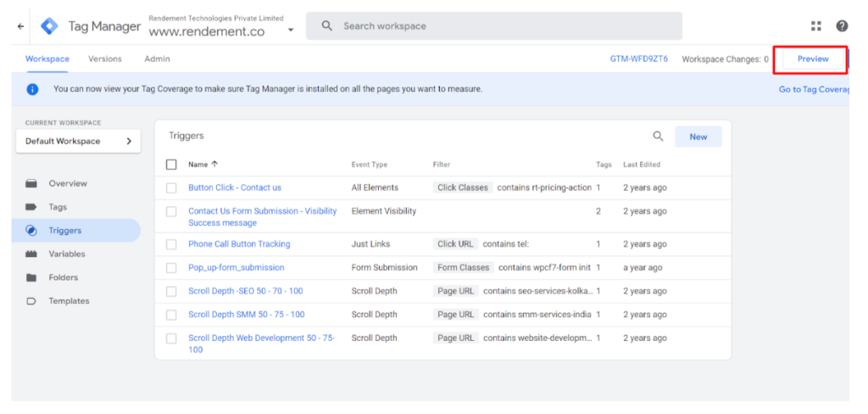This screenshot has width=868, height=414.
Task: Click the Click URL filter chip
Action: point(455,244)
